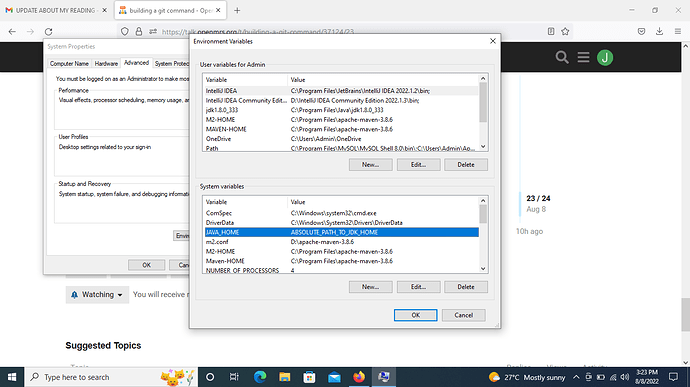The image size is (690, 387).
Task: Show hidden system tray icons chevron
Action: (x=576, y=377)
